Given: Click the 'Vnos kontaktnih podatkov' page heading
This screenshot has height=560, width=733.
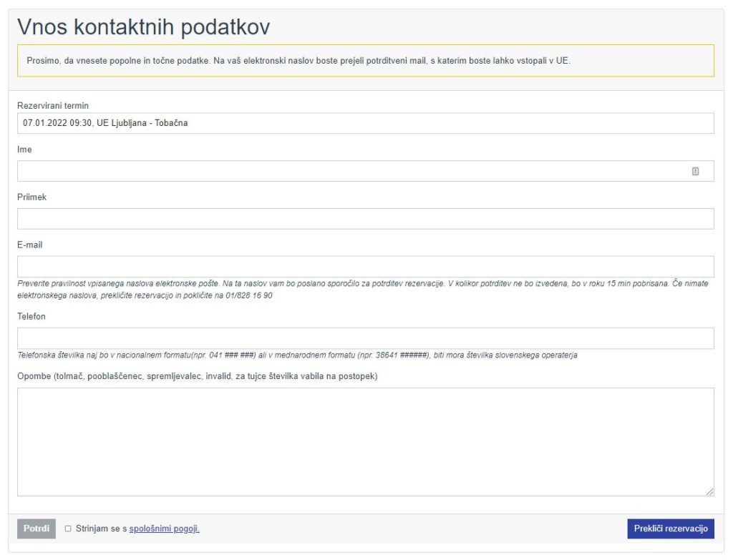Looking at the screenshot, I should pos(143,26).
